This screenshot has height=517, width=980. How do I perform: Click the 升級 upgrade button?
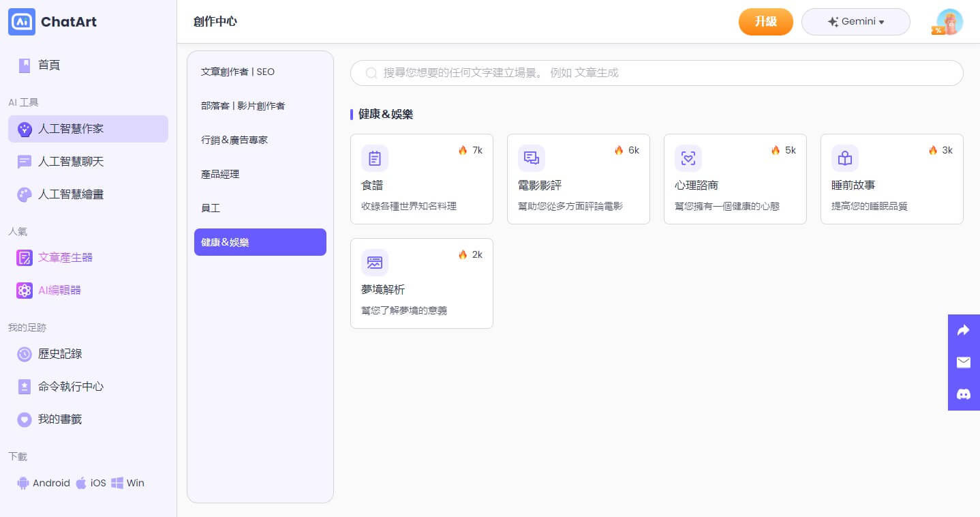(766, 22)
